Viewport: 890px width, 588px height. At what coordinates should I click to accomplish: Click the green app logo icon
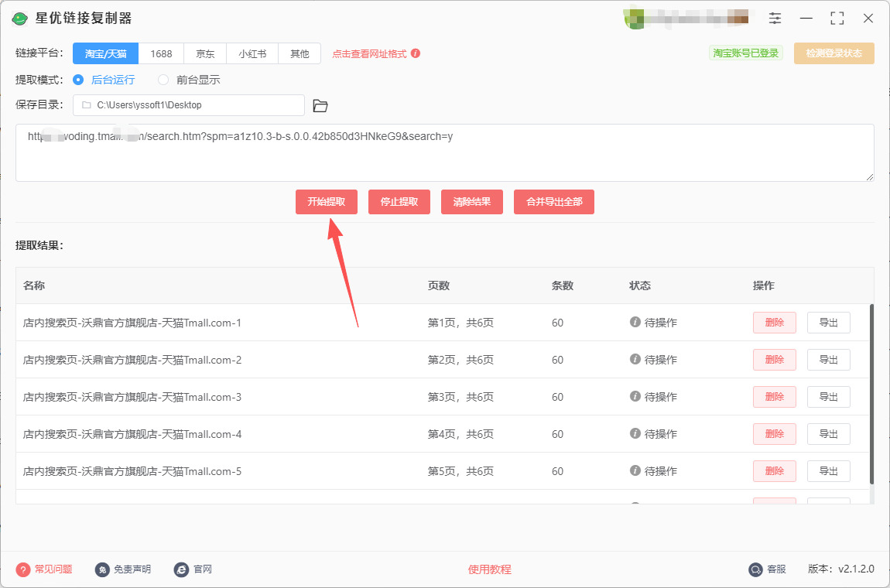pyautogui.click(x=20, y=19)
